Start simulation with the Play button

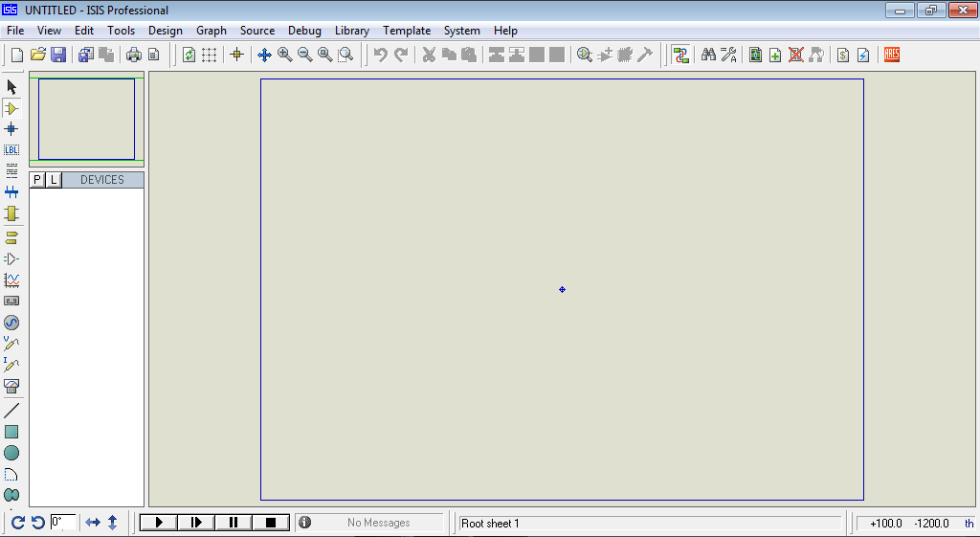coord(159,522)
